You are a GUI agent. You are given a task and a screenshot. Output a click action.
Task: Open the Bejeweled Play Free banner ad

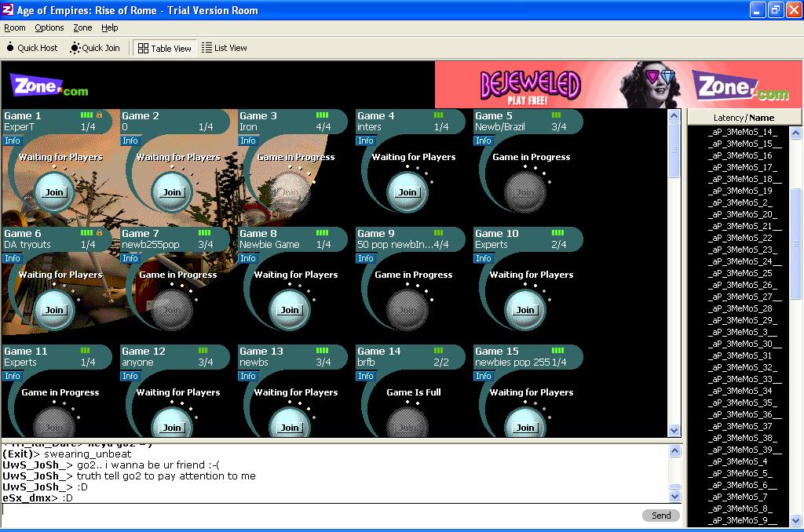(x=618, y=85)
